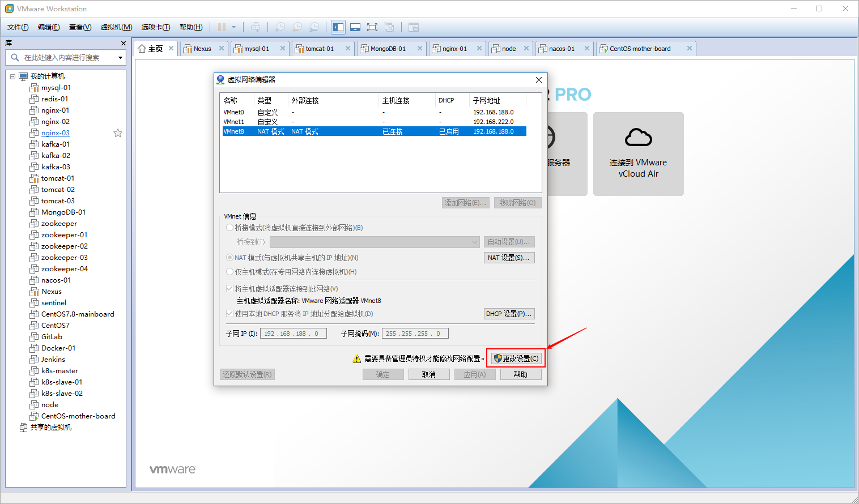Click the 子网 IP address field

[x=294, y=334]
